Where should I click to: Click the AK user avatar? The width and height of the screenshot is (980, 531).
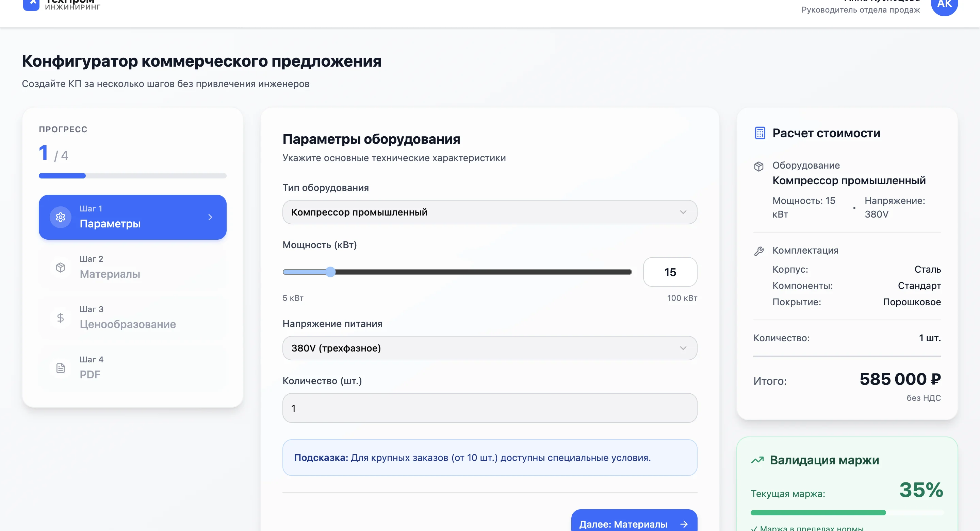[x=945, y=5]
